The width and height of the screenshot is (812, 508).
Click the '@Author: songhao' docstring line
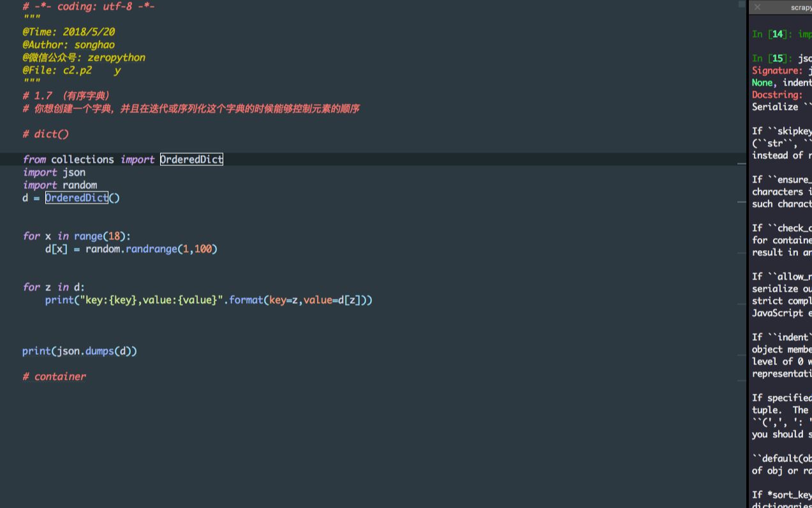click(x=68, y=45)
